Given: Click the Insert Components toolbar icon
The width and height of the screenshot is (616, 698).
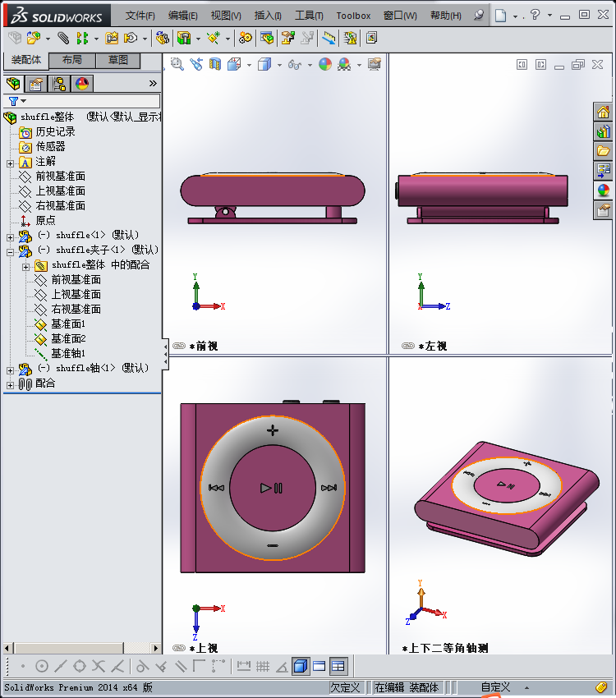Looking at the screenshot, I should [34, 39].
